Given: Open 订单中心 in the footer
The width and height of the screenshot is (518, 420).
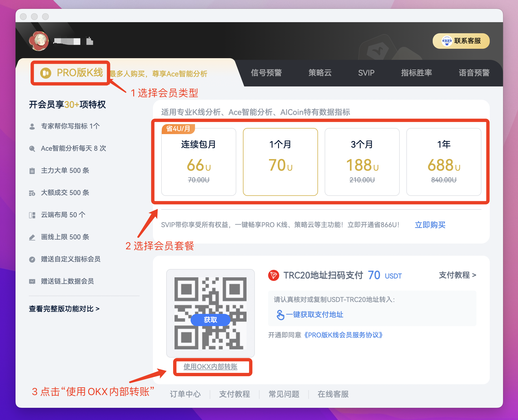Looking at the screenshot, I should point(185,394).
